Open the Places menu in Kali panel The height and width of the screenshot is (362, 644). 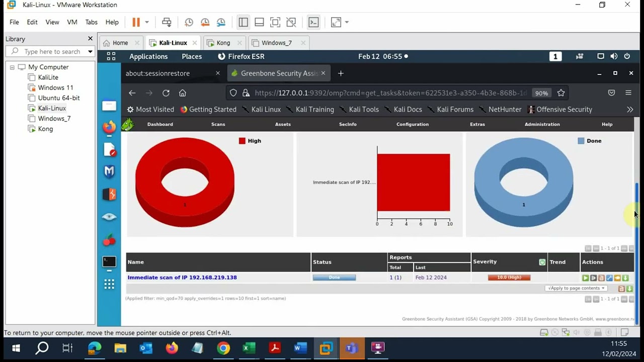192,56
